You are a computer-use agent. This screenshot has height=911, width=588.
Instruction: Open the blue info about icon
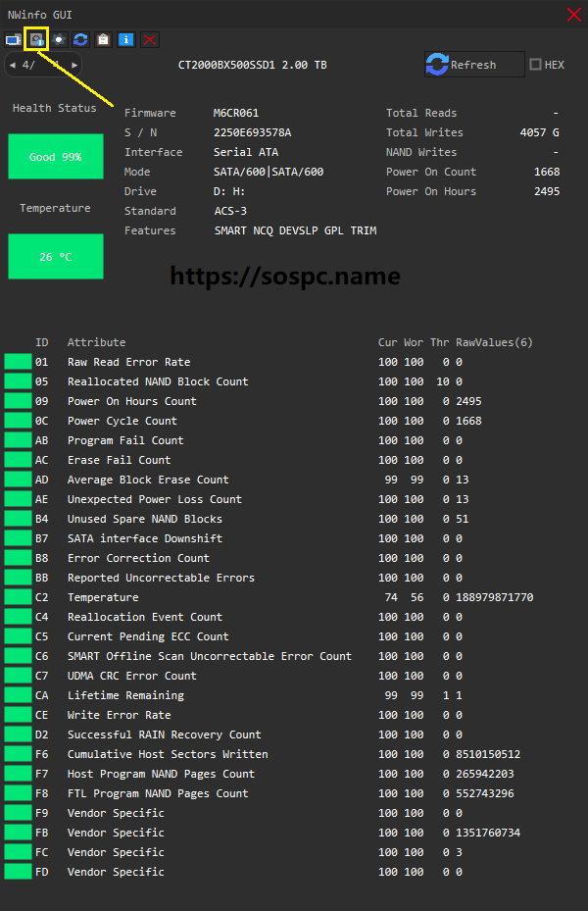pyautogui.click(x=125, y=39)
